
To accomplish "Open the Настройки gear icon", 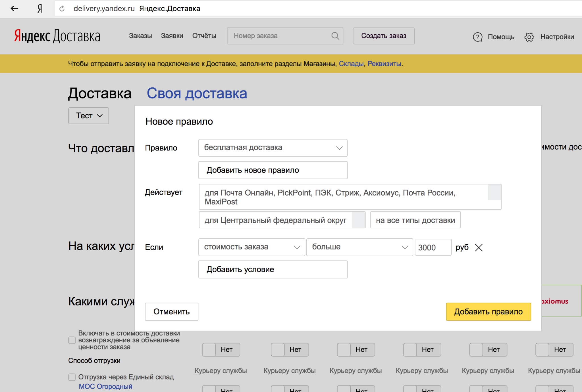I will 529,37.
